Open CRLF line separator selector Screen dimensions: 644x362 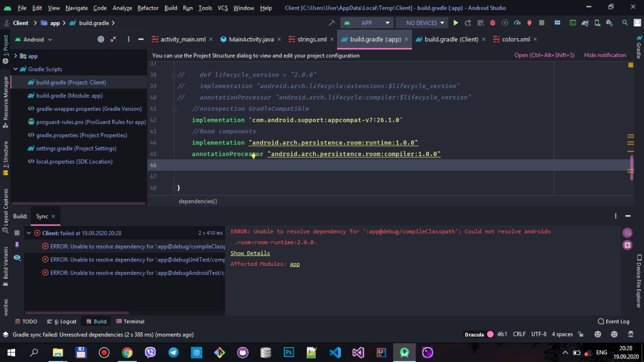519,334
